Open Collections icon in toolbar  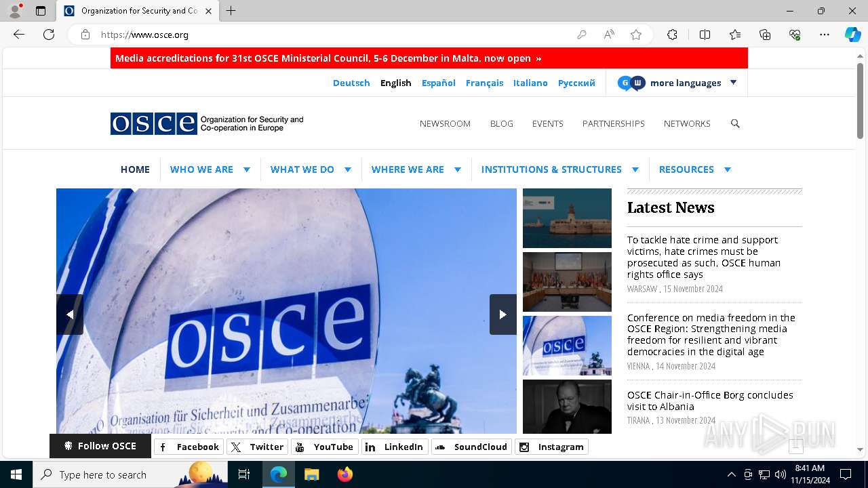(x=765, y=35)
